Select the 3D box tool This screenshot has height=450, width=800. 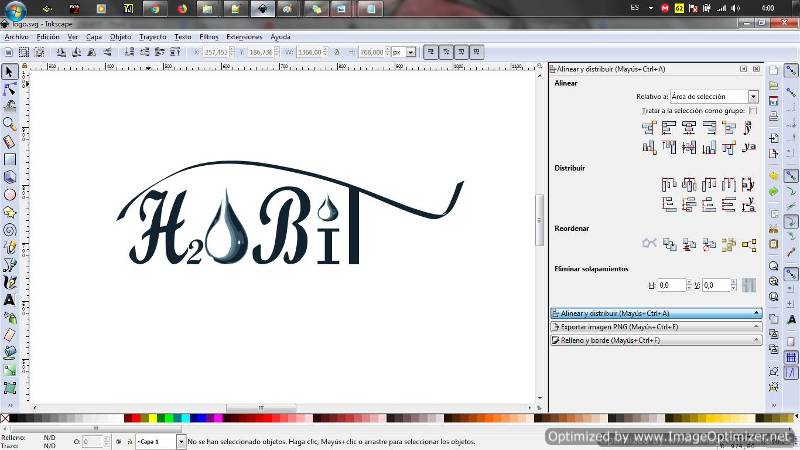pos(9,177)
